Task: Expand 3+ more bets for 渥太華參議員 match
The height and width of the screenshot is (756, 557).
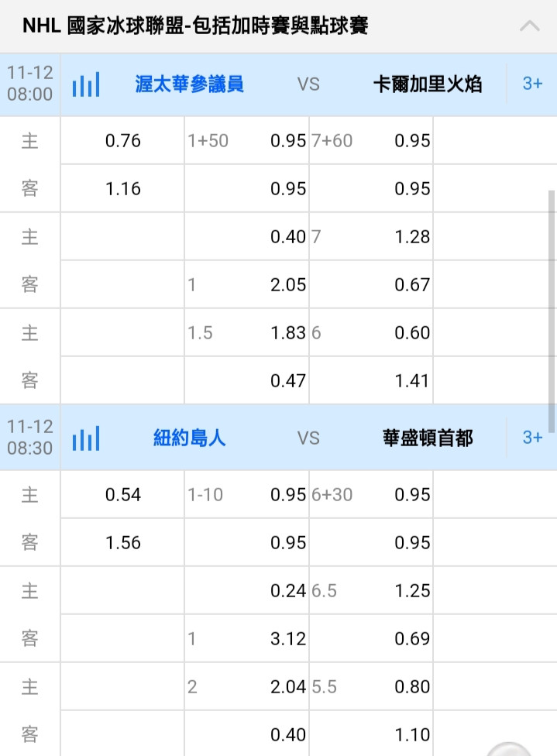Action: [532, 84]
